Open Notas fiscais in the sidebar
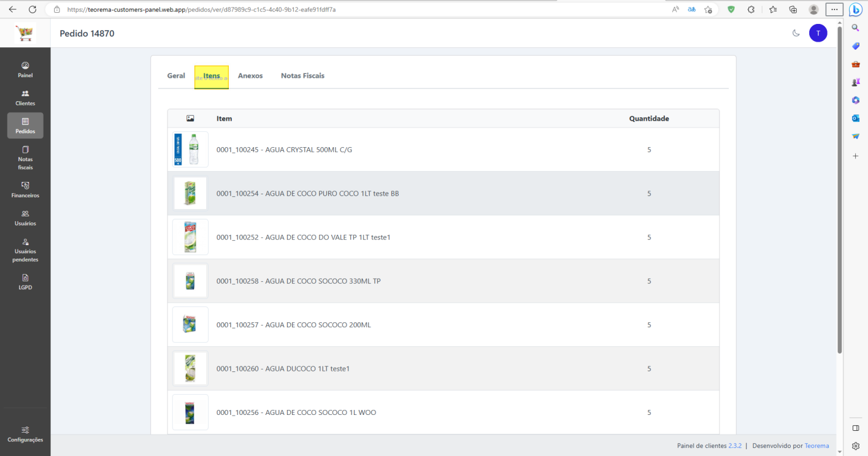 (25, 158)
